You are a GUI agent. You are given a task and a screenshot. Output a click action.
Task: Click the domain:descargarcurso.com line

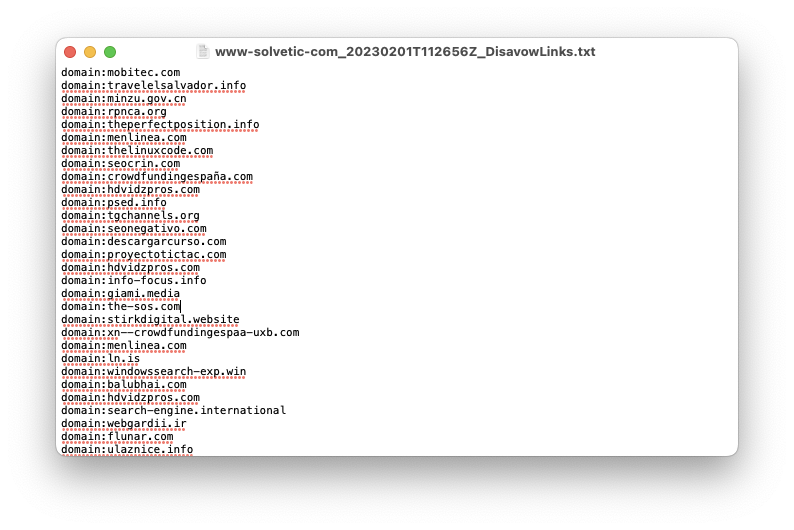tap(144, 241)
